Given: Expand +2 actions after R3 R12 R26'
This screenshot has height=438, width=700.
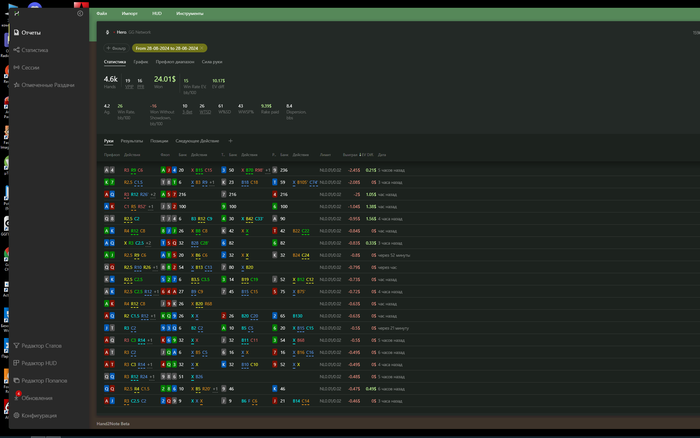Looking at the screenshot, I should [x=153, y=194].
